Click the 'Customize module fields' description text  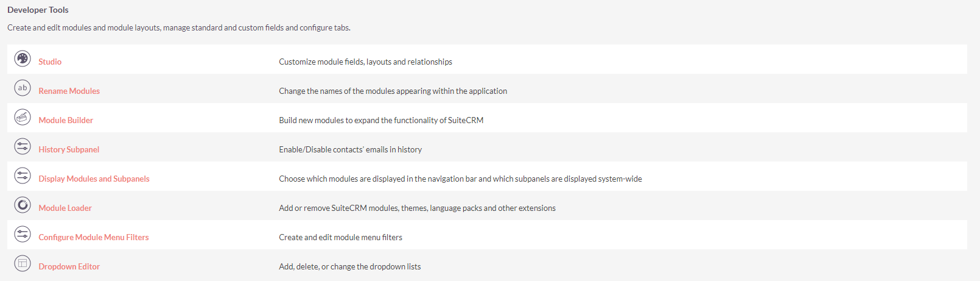click(365, 62)
